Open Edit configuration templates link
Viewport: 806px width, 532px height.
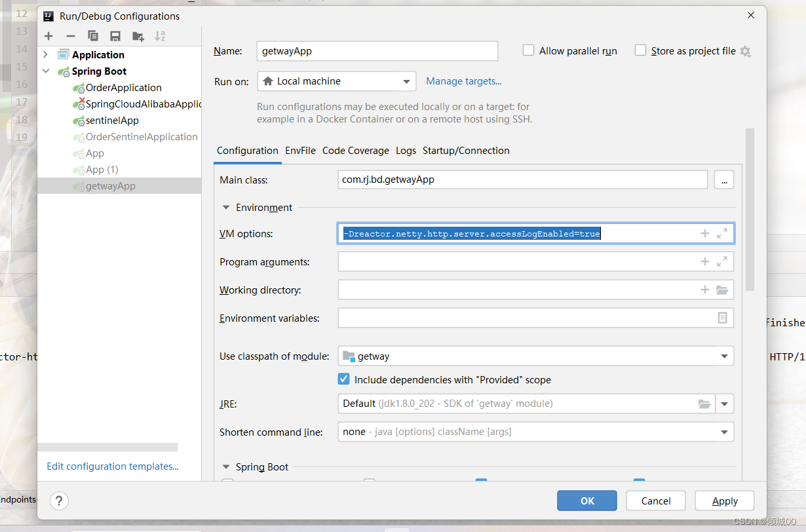point(113,466)
